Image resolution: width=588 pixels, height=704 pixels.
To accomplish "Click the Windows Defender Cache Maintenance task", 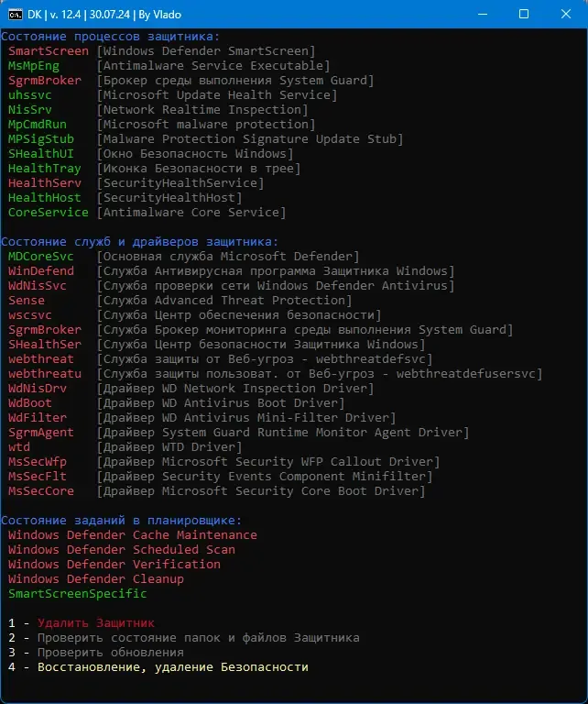I will [x=133, y=535].
